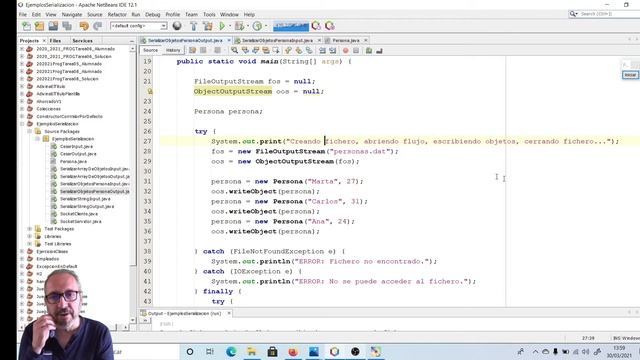Switch to the Services tab
Image resolution: width=640 pixels, height=360 pixels.
(82, 41)
